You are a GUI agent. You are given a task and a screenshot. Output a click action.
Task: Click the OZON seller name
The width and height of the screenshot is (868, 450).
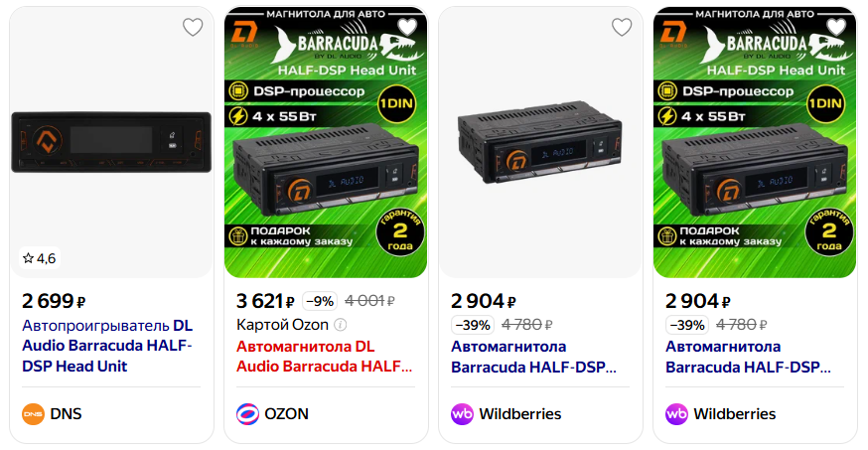tap(286, 414)
